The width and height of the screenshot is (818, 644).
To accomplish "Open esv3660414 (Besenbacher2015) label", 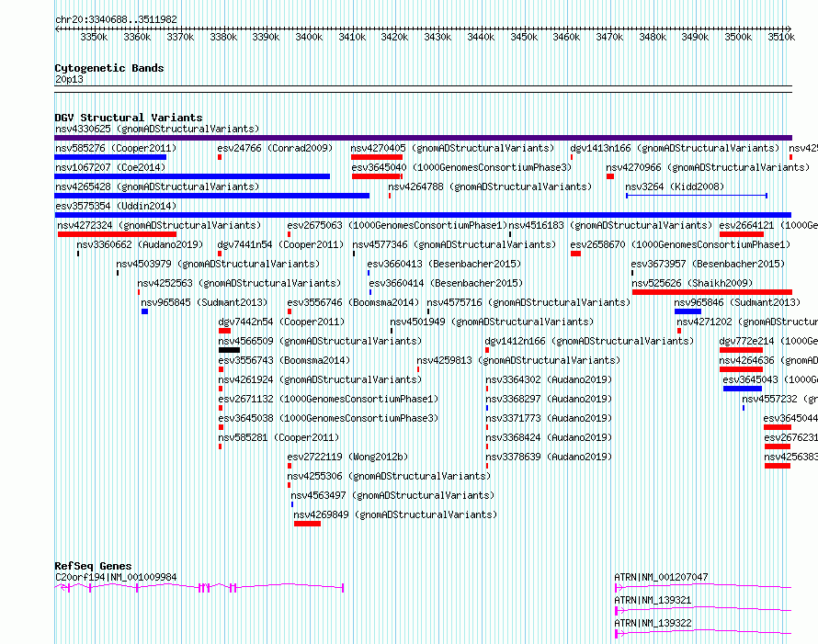I will 446,283.
